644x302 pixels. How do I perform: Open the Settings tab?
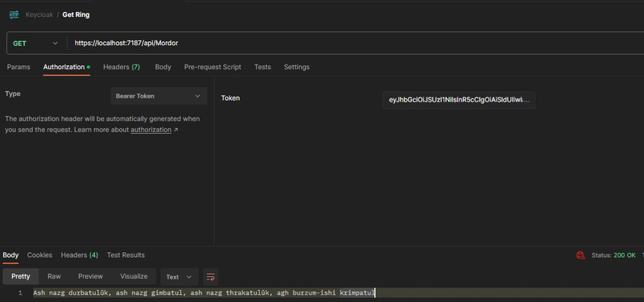point(296,67)
